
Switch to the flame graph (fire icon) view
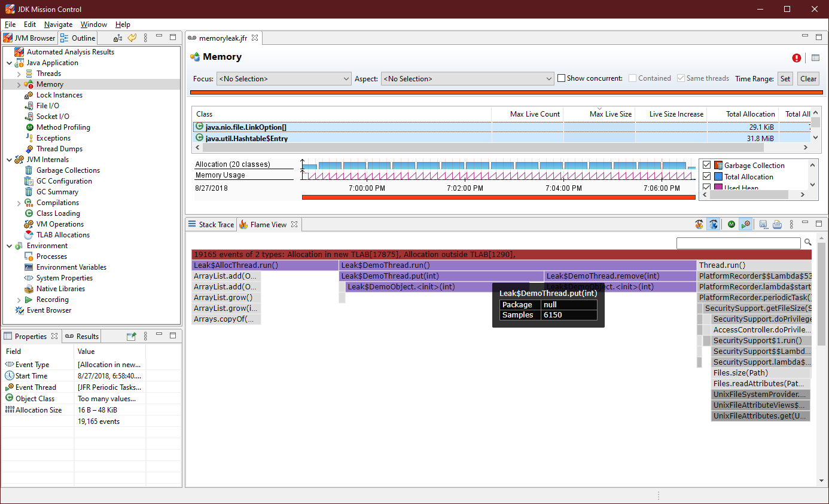click(x=699, y=225)
